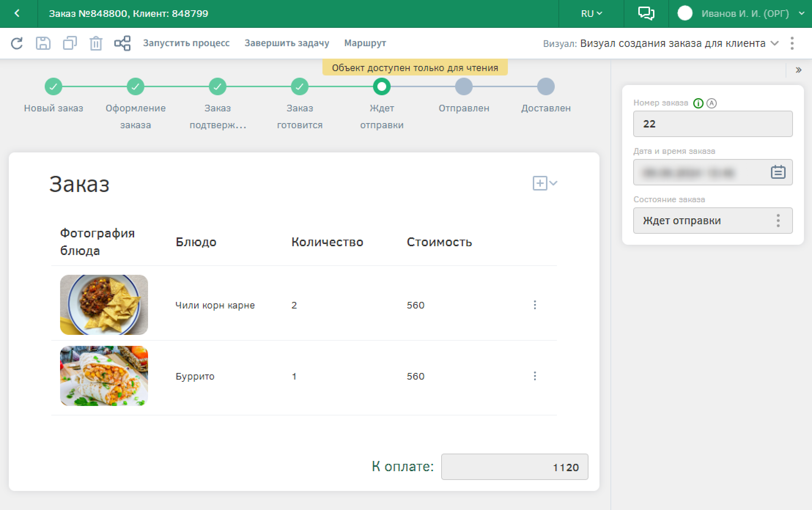Viewport: 812px width, 510px height.
Task: Click the back arrow in header
Action: [17, 14]
